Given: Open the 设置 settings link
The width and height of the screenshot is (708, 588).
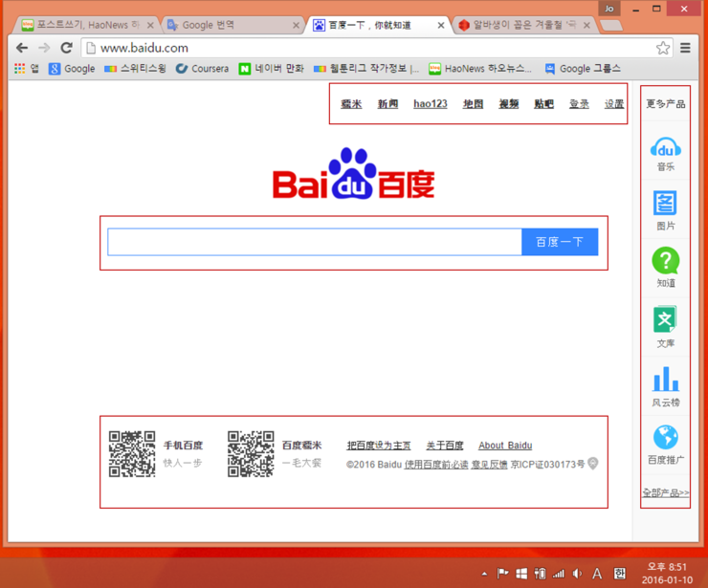Looking at the screenshot, I should coord(614,104).
